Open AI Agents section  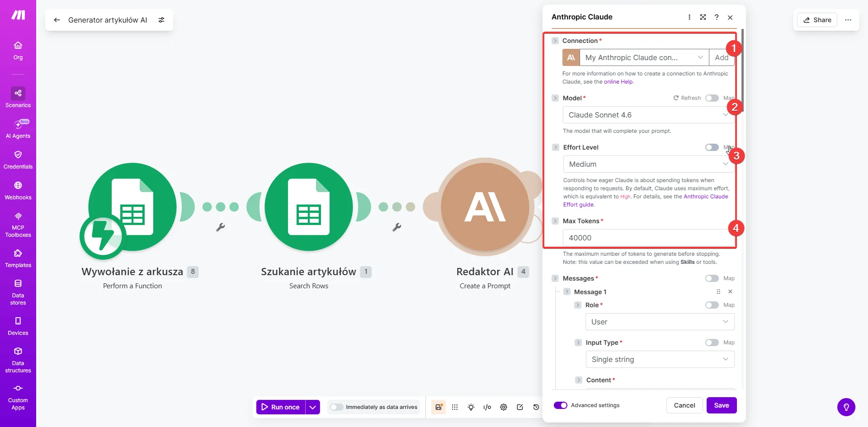click(x=18, y=129)
